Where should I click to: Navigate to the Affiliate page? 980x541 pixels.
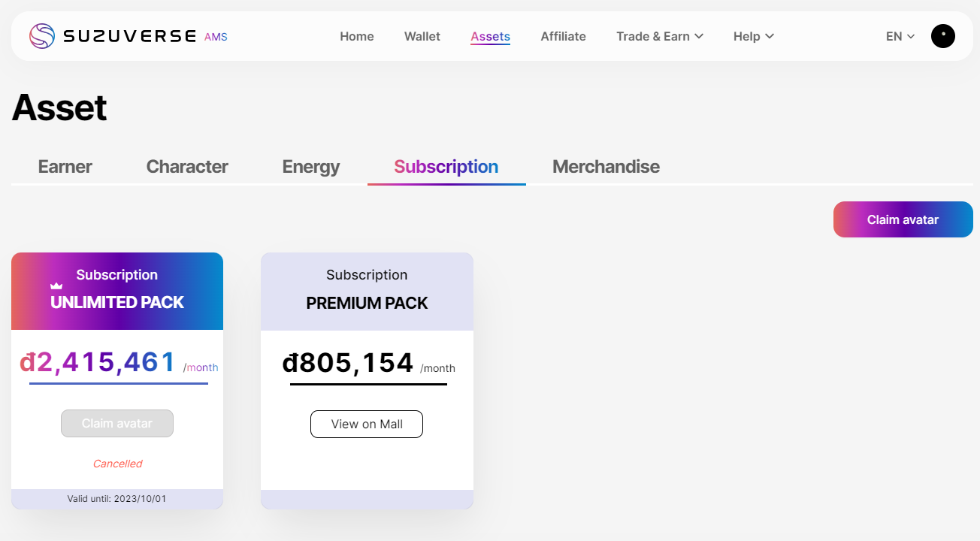tap(563, 36)
